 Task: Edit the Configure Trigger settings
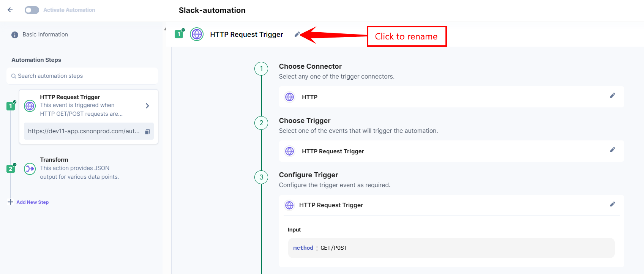coord(612,204)
